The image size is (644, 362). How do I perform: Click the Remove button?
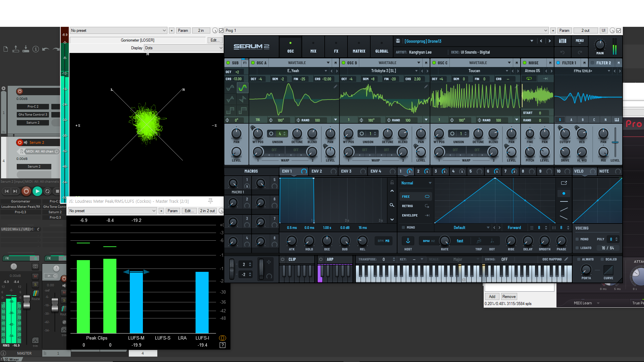point(509,297)
